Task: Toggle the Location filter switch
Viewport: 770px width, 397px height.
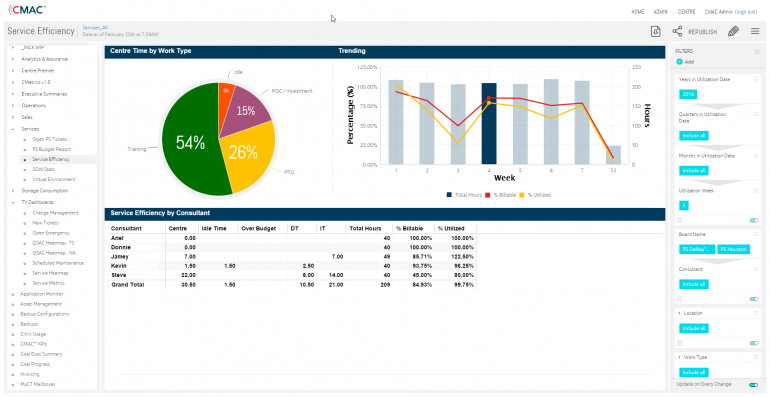Action: pos(754,343)
